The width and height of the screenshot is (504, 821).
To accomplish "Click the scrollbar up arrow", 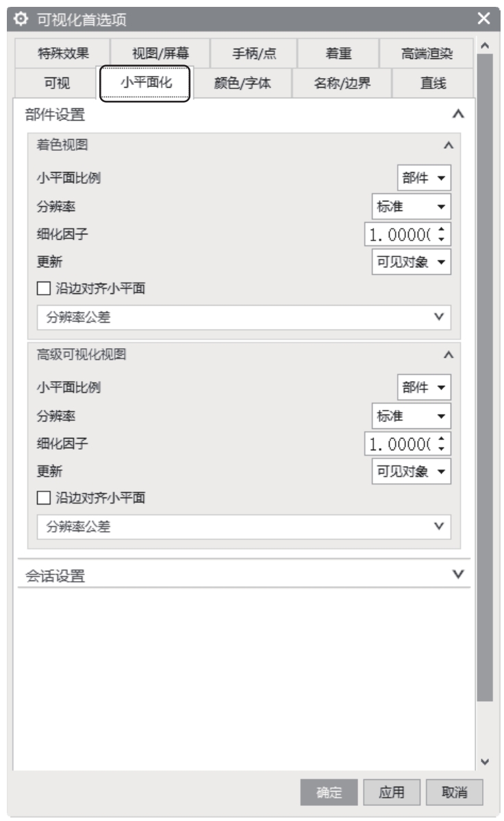I will tap(485, 46).
